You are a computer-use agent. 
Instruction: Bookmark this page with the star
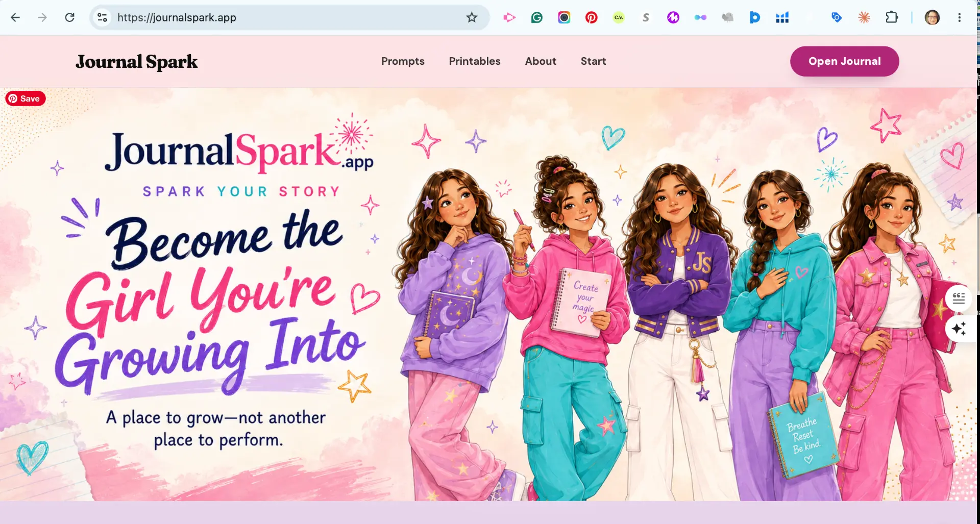click(472, 17)
